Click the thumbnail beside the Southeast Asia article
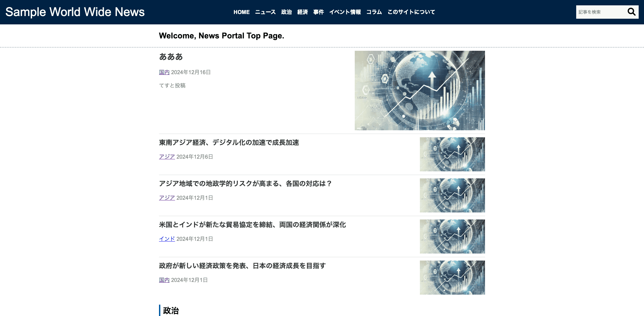Viewport: 644px width, 316px height. [452, 154]
